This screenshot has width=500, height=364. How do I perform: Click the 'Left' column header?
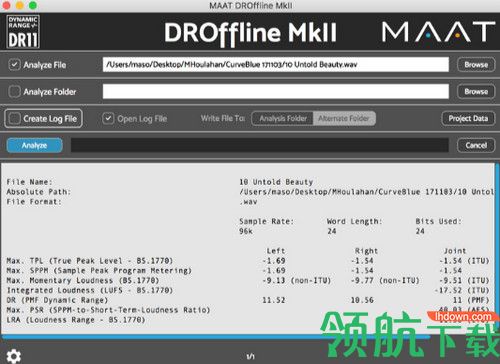coord(276,251)
